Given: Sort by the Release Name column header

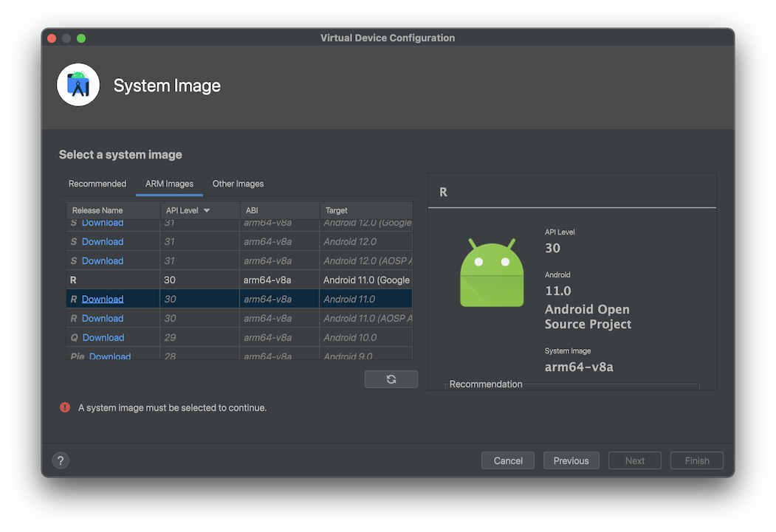Looking at the screenshot, I should click(x=113, y=210).
